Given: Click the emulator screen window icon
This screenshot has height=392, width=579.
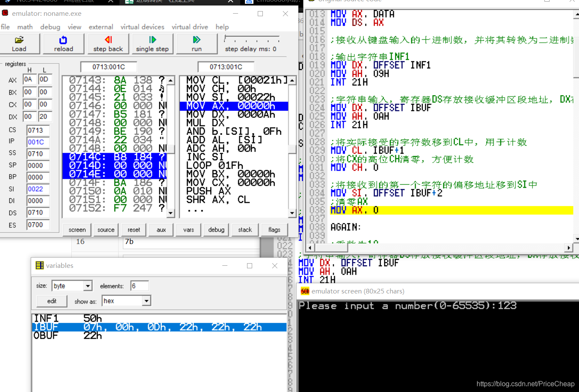Looking at the screenshot, I should [305, 291].
